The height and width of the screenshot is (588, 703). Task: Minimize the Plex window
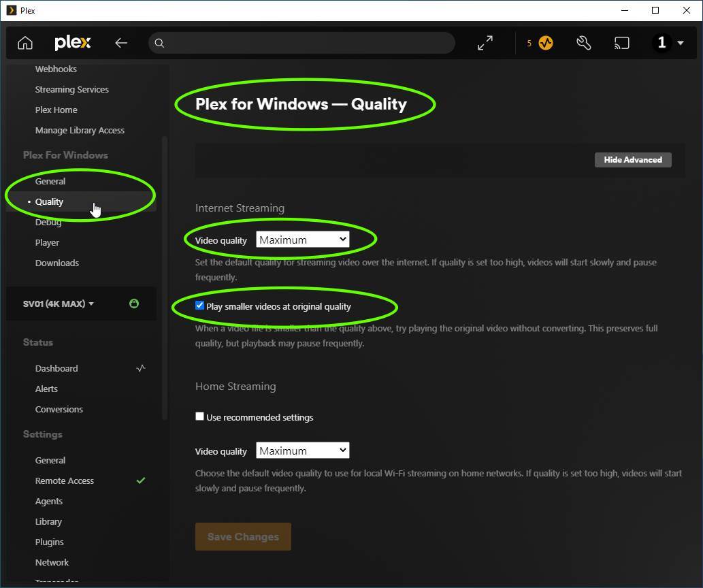[625, 10]
